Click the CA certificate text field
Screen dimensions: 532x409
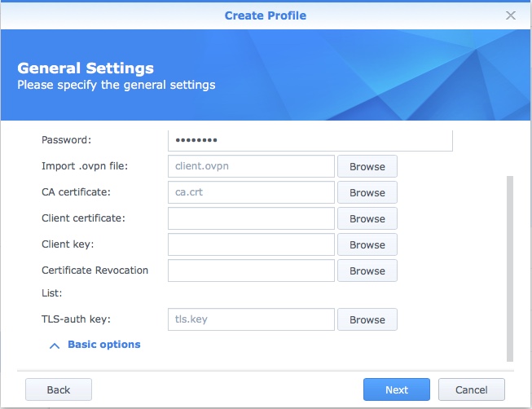click(251, 192)
